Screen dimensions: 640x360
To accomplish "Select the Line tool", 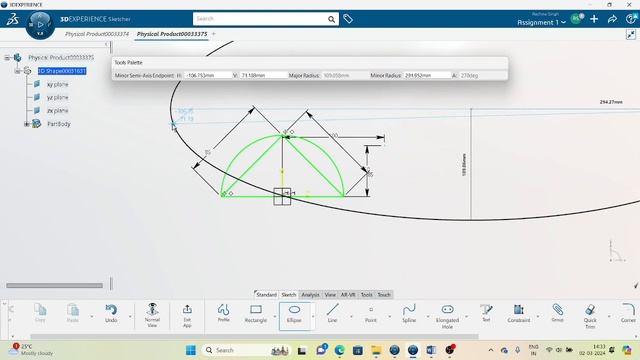I will pyautogui.click(x=332, y=313).
